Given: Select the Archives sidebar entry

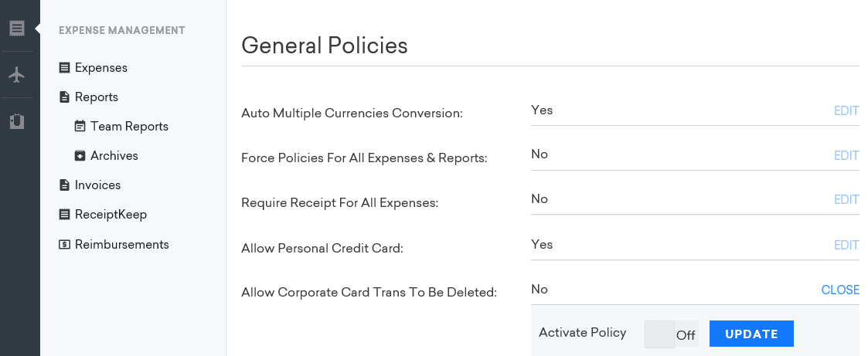Looking at the screenshot, I should coord(114,156).
